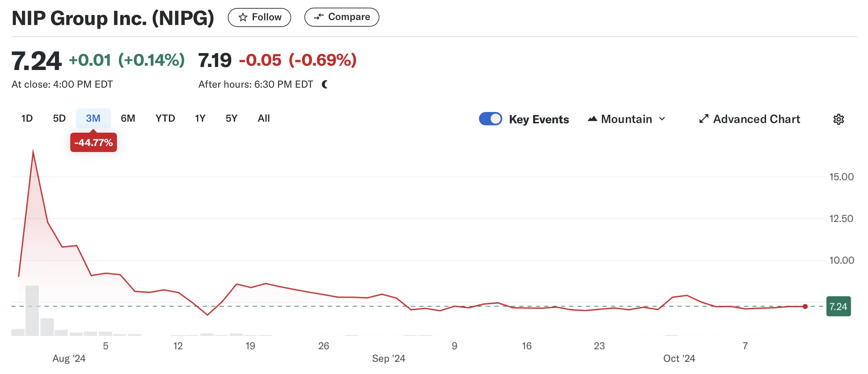
Task: Click the -44.77% performance badge
Action: pyautogui.click(x=94, y=142)
